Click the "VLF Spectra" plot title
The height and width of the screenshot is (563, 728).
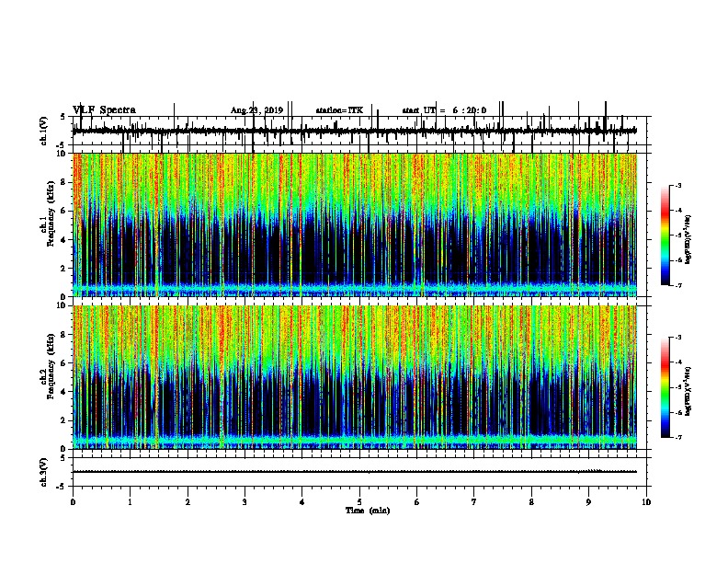click(104, 110)
